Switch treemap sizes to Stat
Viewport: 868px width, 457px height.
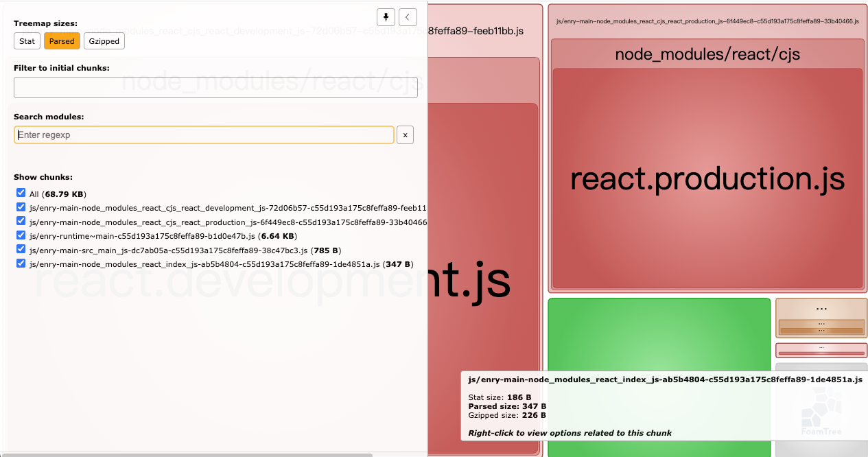[27, 41]
